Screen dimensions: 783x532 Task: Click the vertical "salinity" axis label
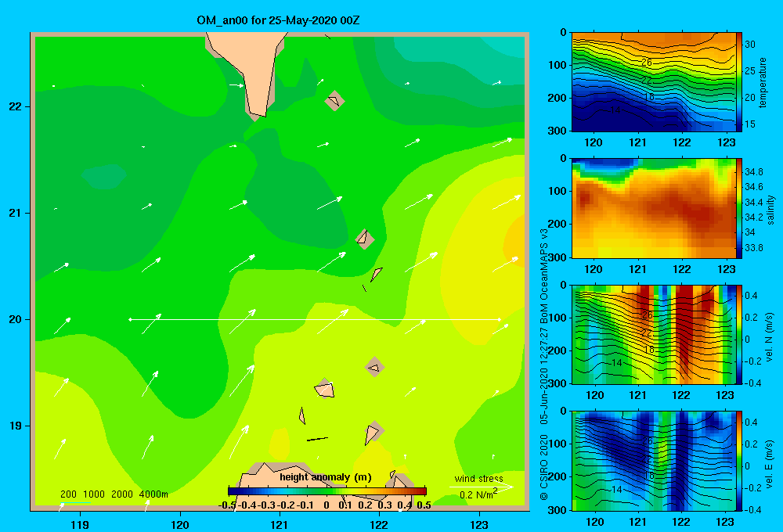[x=770, y=210]
